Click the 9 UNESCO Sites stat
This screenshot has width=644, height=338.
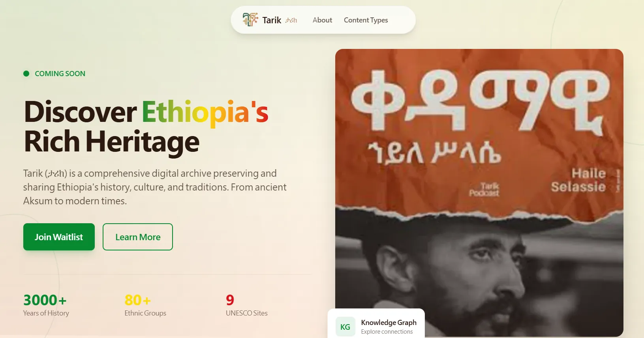click(246, 305)
